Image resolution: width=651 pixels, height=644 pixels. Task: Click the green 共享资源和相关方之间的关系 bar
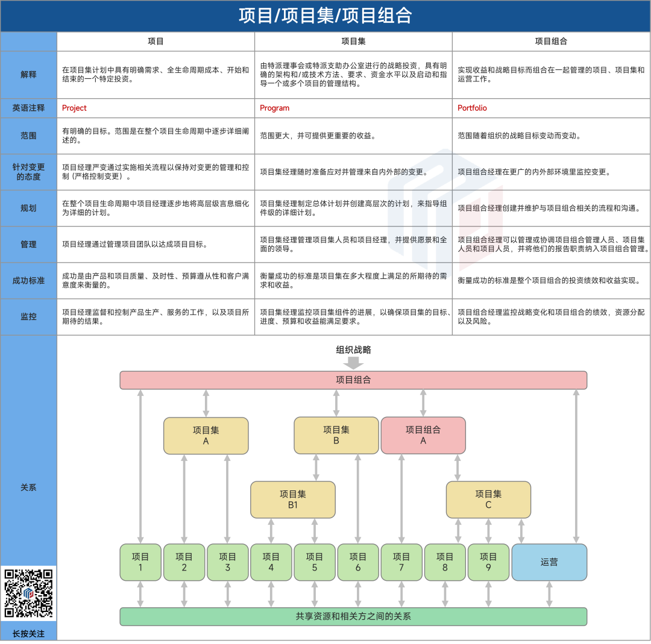353,616
